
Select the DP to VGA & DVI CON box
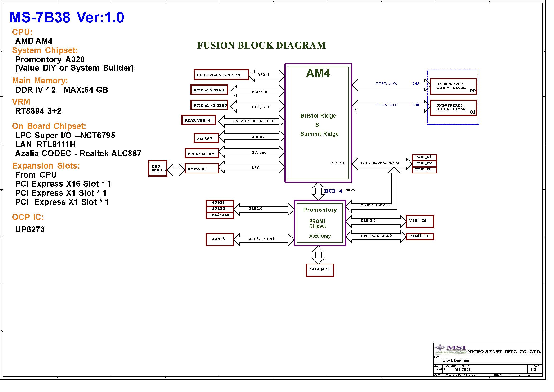221,75
